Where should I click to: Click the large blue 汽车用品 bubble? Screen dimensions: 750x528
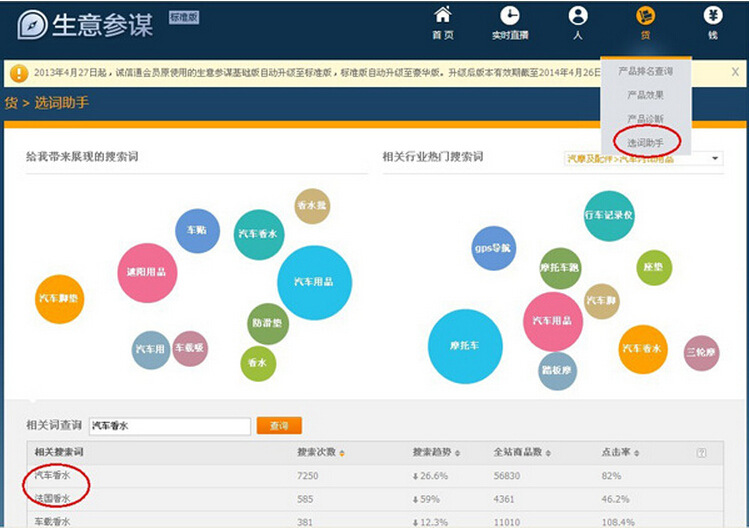(314, 282)
